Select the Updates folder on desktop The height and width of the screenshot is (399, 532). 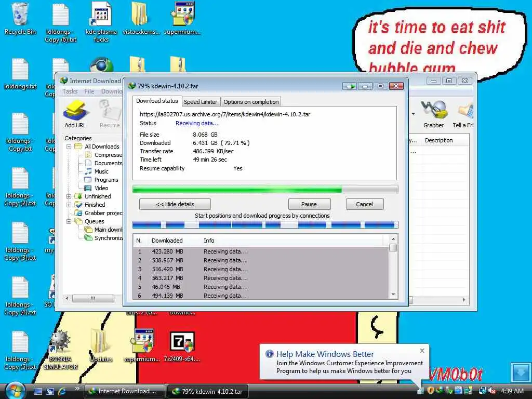101,346
